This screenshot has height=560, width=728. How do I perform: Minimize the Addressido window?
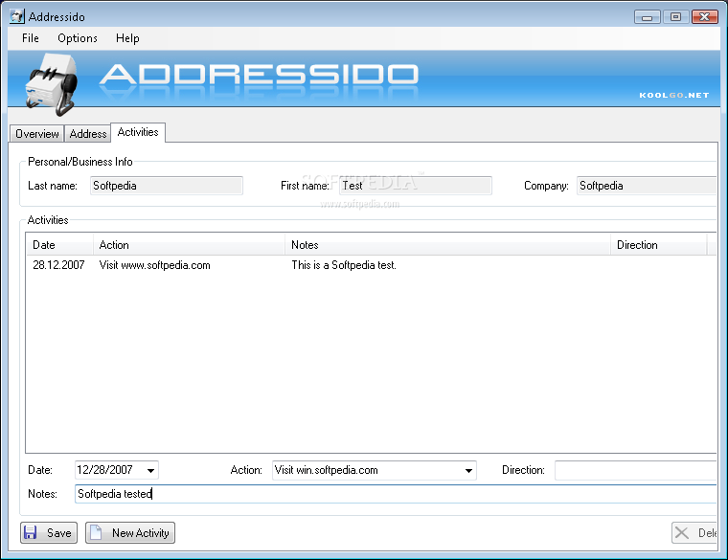click(648, 17)
